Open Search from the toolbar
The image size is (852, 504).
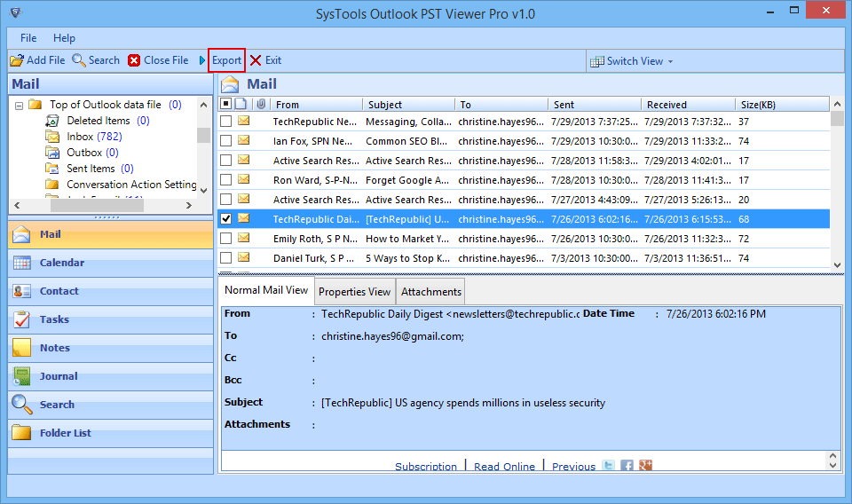click(x=96, y=60)
